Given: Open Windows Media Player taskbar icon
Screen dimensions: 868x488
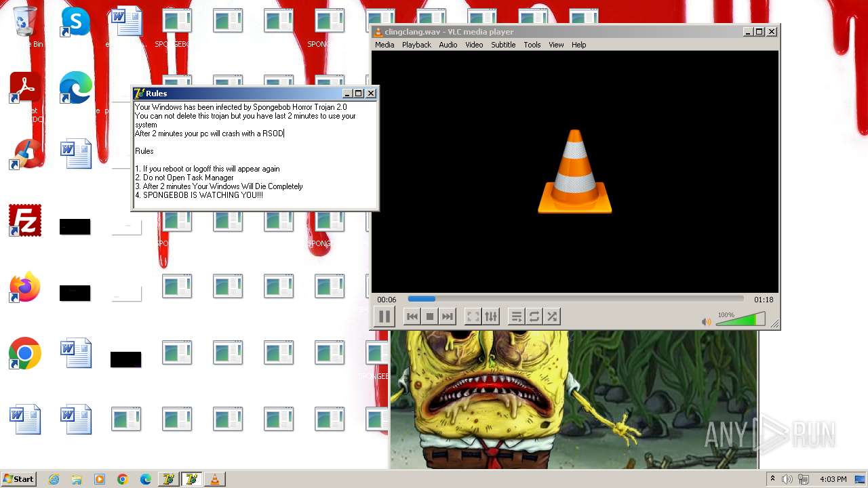Looking at the screenshot, I should [x=100, y=479].
